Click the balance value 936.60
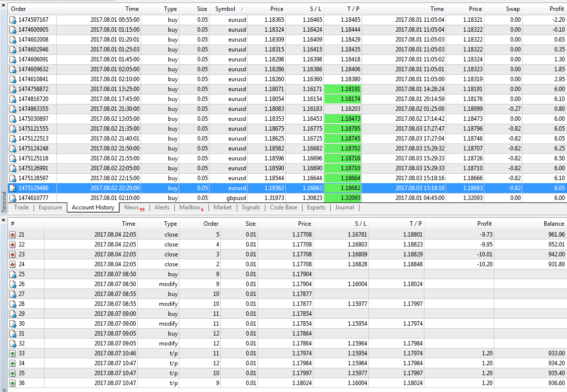 click(x=556, y=383)
